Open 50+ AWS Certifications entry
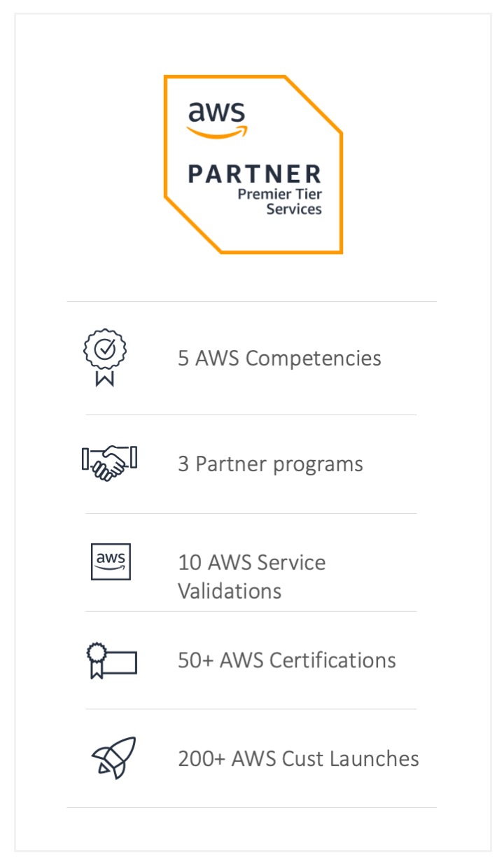This screenshot has width=504, height=864. coord(287,660)
